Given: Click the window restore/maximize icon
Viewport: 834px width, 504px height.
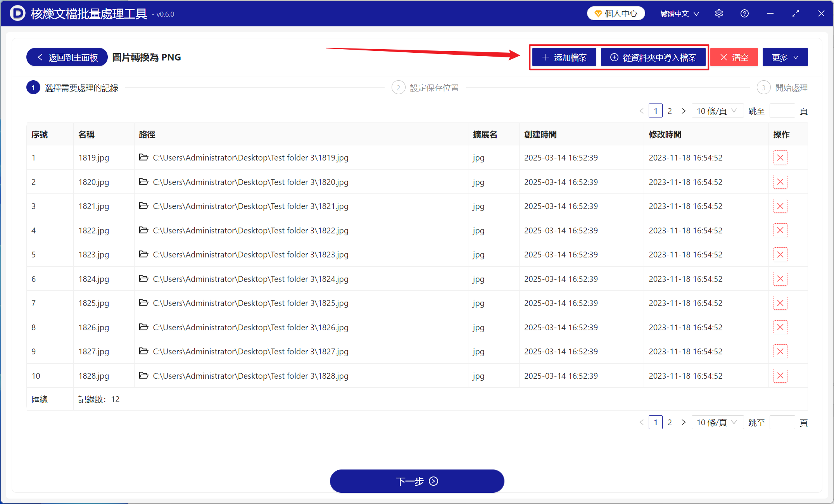Looking at the screenshot, I should 796,14.
